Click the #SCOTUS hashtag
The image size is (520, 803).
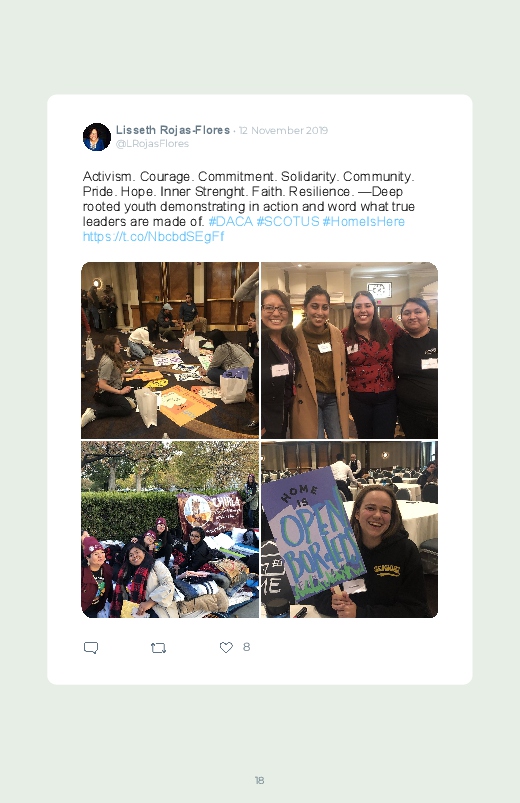(287, 222)
